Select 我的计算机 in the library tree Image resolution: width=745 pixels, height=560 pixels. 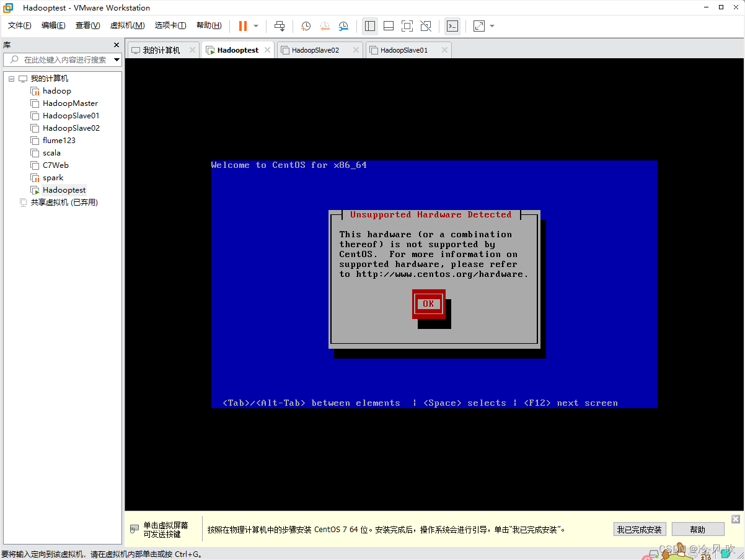pyautogui.click(x=50, y=79)
